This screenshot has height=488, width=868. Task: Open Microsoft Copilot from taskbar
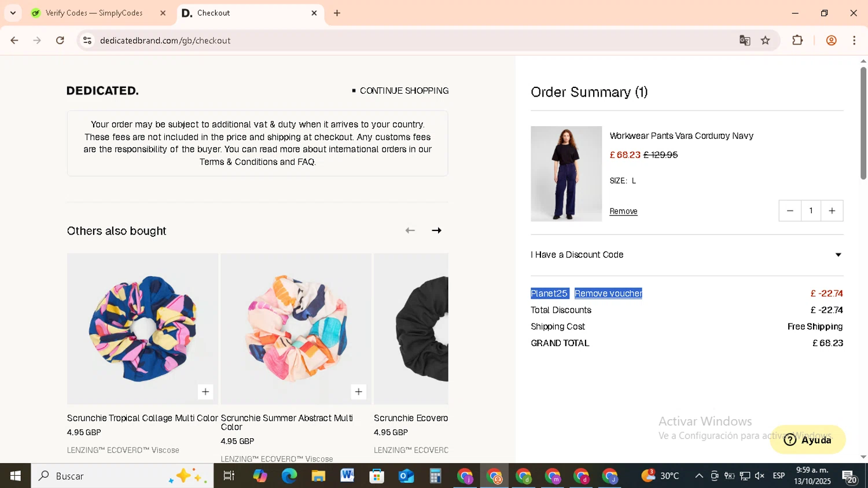(260, 476)
